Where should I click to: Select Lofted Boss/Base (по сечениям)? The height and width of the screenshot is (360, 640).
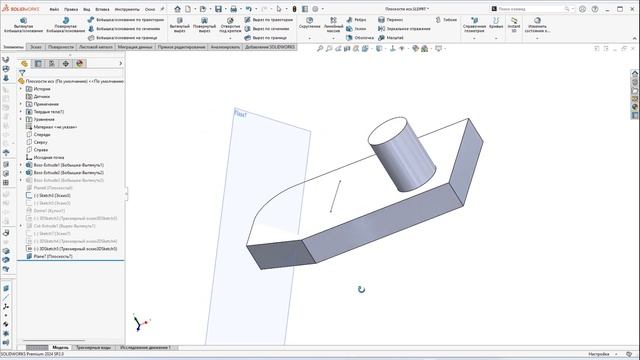click(x=124, y=29)
